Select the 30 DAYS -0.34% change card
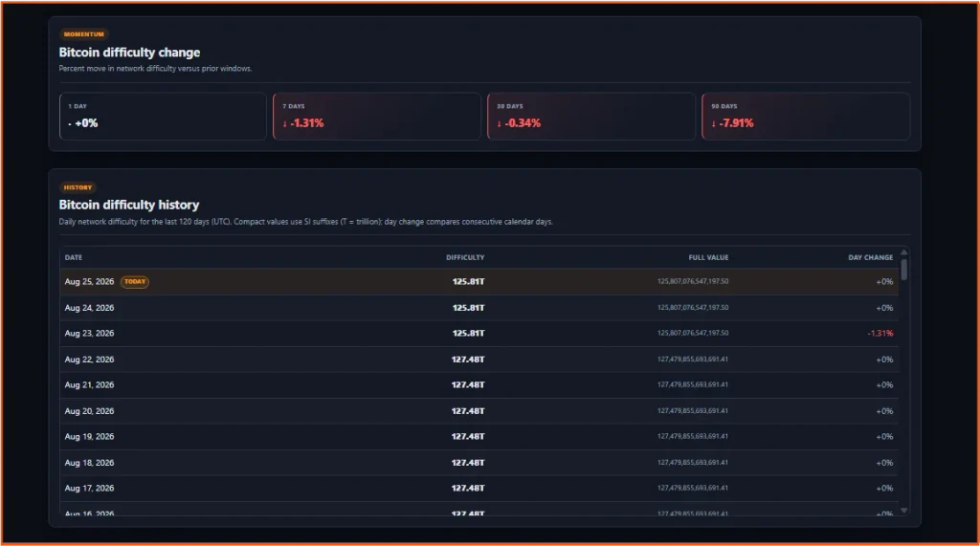980x546 pixels. (591, 117)
